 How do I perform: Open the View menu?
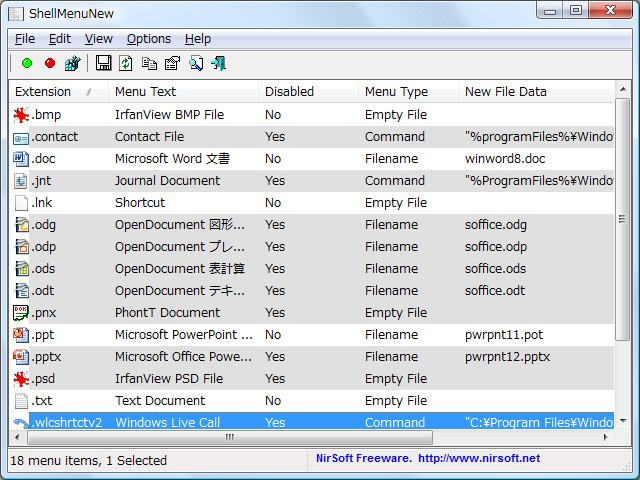pyautogui.click(x=98, y=39)
